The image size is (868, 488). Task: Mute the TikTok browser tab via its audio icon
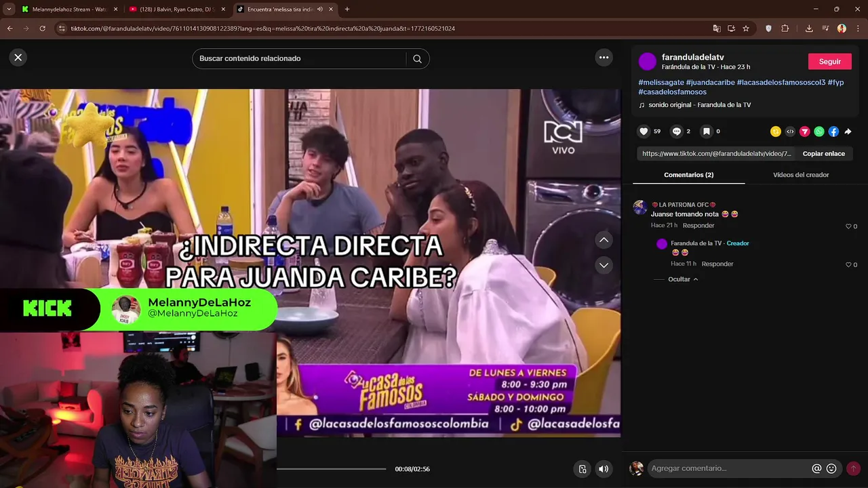coord(319,9)
